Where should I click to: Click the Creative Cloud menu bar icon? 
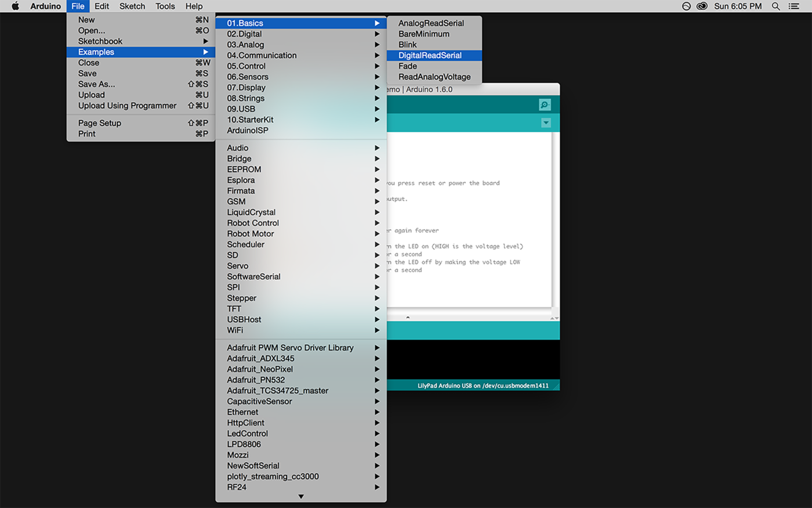tap(702, 6)
